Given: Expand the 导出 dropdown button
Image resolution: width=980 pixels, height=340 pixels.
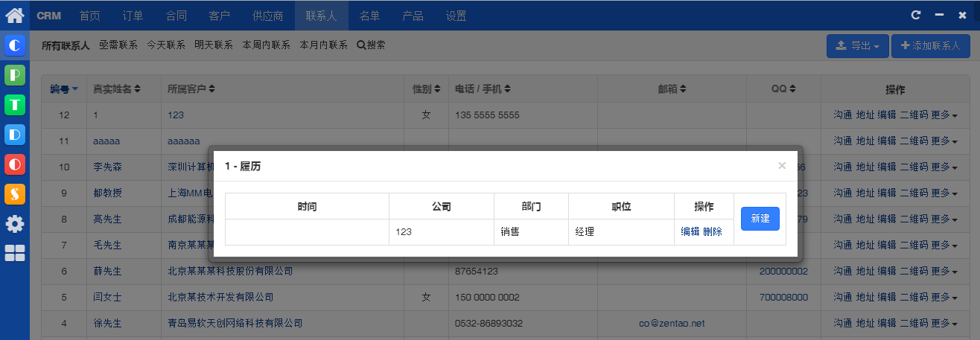Looking at the screenshot, I should click(x=857, y=46).
